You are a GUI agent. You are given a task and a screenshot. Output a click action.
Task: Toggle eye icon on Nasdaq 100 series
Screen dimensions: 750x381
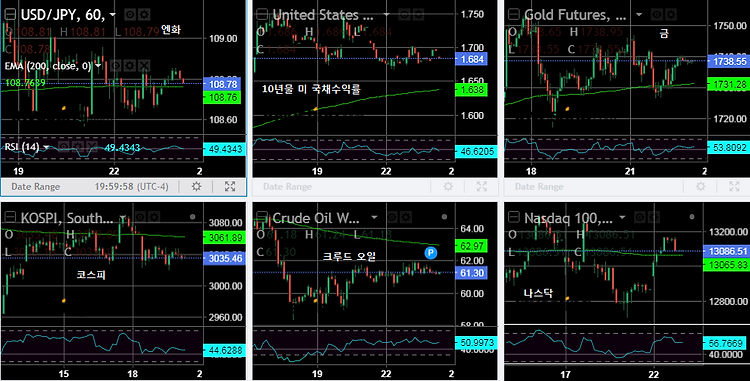(640, 218)
